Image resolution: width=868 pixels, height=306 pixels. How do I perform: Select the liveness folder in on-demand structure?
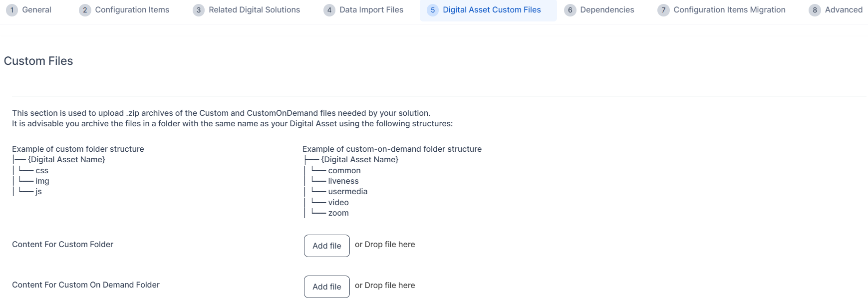click(343, 181)
